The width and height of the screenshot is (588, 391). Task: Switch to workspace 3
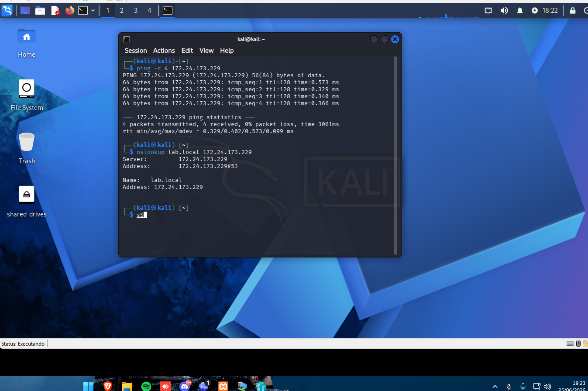136,10
